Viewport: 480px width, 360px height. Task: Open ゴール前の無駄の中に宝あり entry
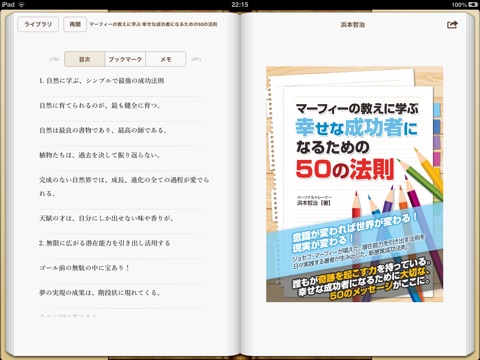point(125,268)
